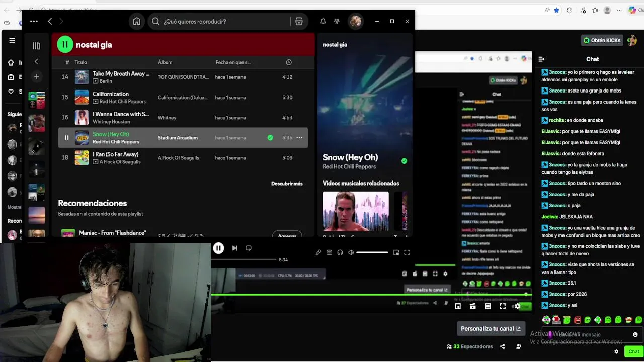Open connect to device headphones icon

pos(340,252)
